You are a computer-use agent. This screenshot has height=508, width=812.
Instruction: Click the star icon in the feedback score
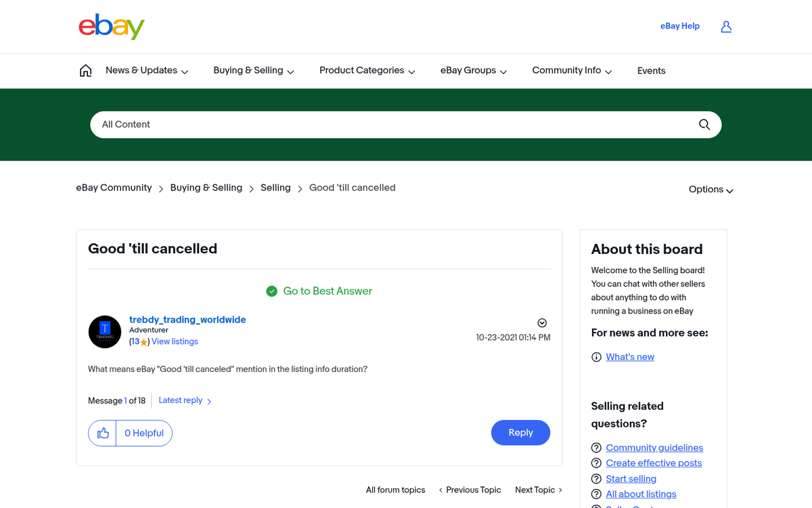tap(143, 342)
